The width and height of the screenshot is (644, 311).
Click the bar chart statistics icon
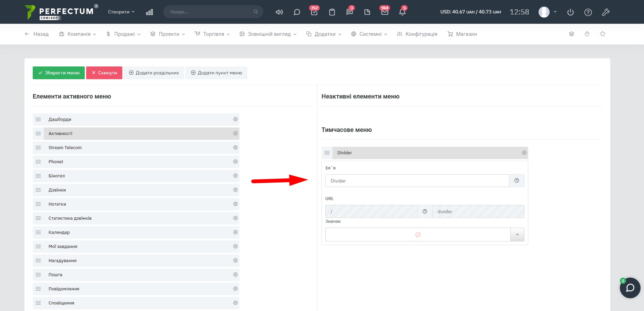tap(149, 12)
